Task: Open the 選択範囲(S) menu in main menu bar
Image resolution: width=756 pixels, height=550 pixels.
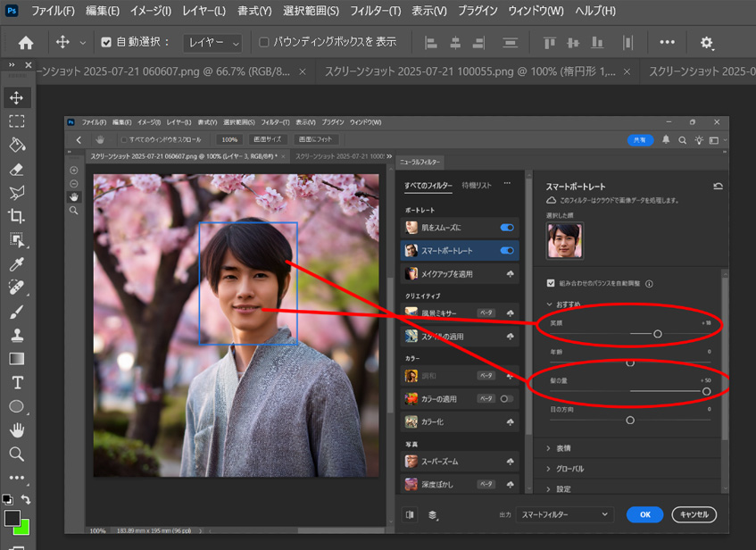Action: [311, 11]
